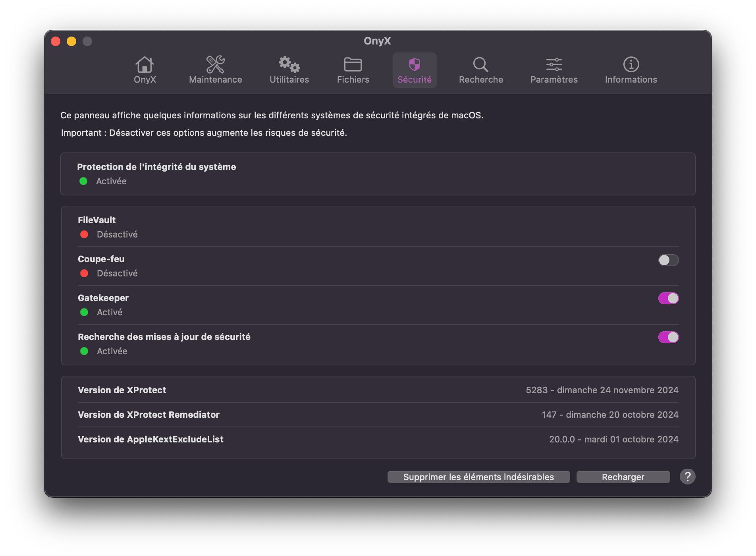Open the Fichiers folder icon
The image size is (756, 556).
pyautogui.click(x=353, y=64)
